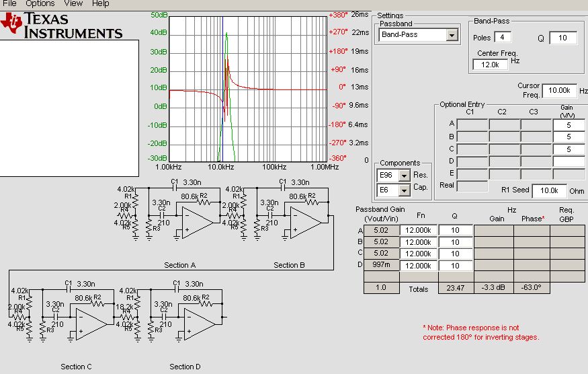Click the Fn field for section D
The width and height of the screenshot is (588, 374).
(x=418, y=266)
